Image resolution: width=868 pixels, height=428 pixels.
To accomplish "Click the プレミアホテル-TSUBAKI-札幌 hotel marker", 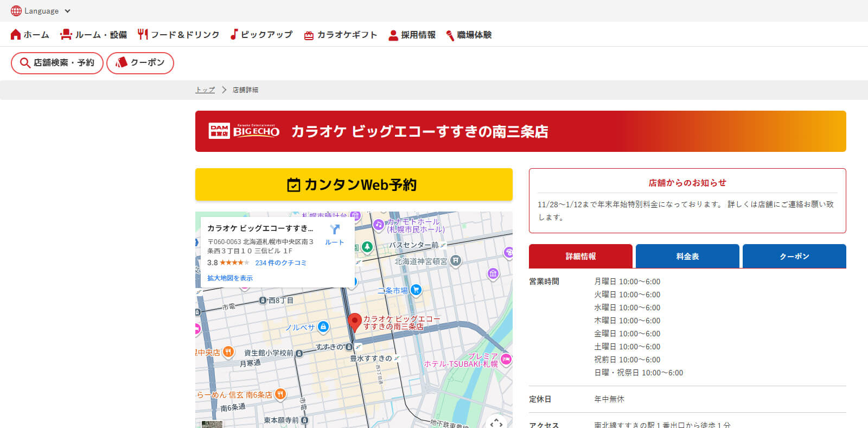I will click(506, 359).
